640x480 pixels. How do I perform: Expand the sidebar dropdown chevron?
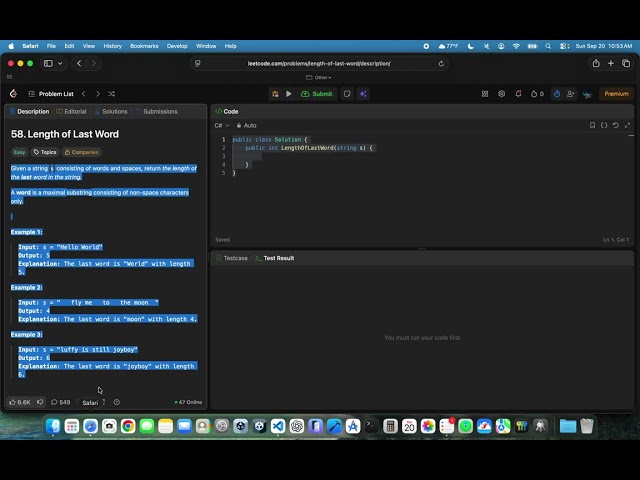60,63
